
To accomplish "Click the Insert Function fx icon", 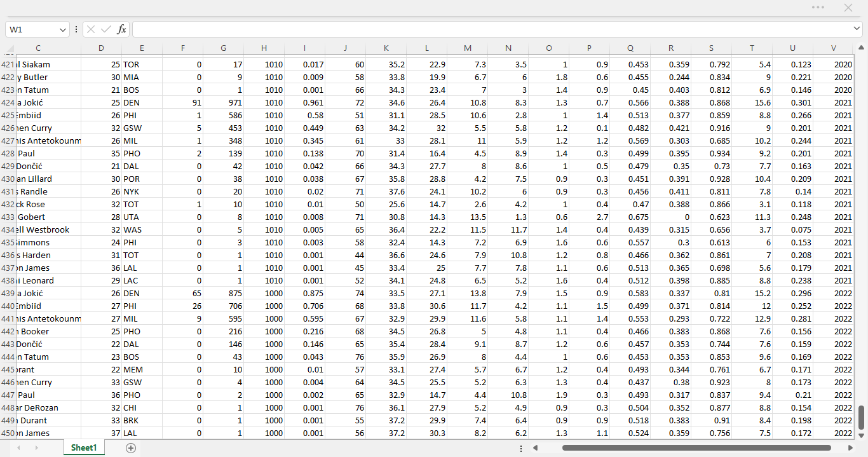I will point(122,29).
